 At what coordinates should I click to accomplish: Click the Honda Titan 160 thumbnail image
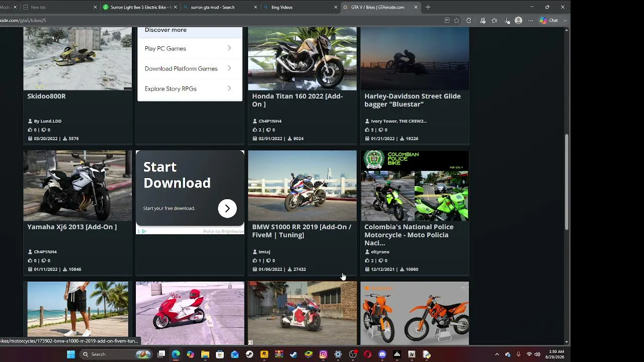pyautogui.click(x=302, y=59)
